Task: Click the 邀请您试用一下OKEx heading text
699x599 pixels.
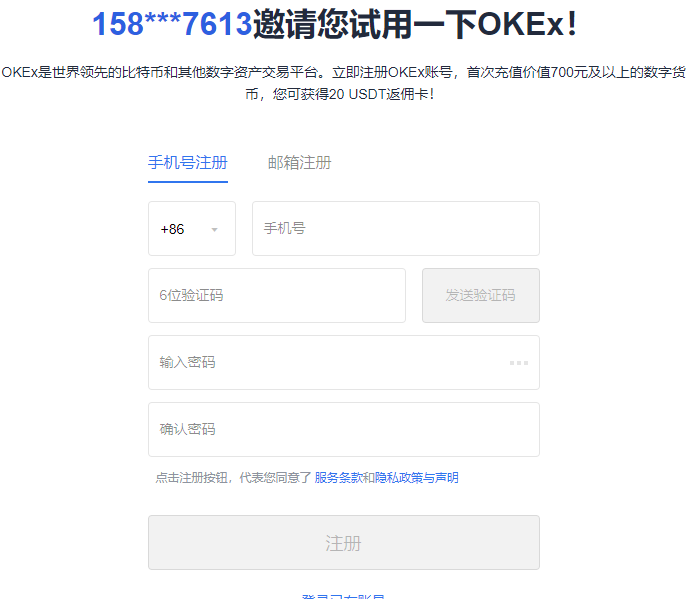Action: point(415,23)
